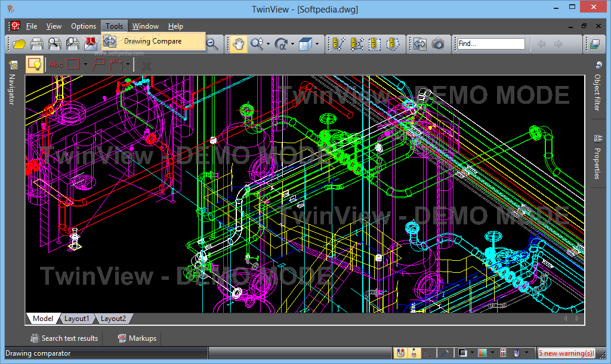Select the Measure circular area tool
Image resolution: width=611 pixels, height=364 pixels.
tap(393, 44)
